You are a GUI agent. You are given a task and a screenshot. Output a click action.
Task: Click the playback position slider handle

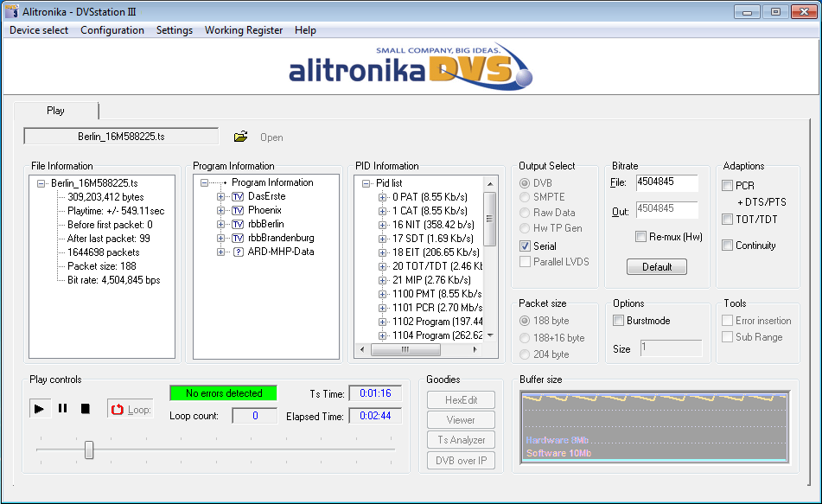tap(89, 450)
